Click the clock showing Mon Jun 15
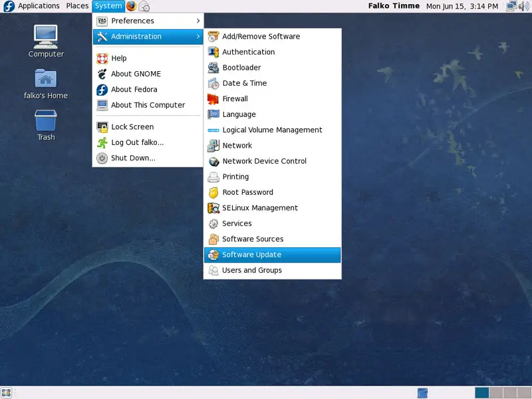Screen dimensions: 532x399 462,6
